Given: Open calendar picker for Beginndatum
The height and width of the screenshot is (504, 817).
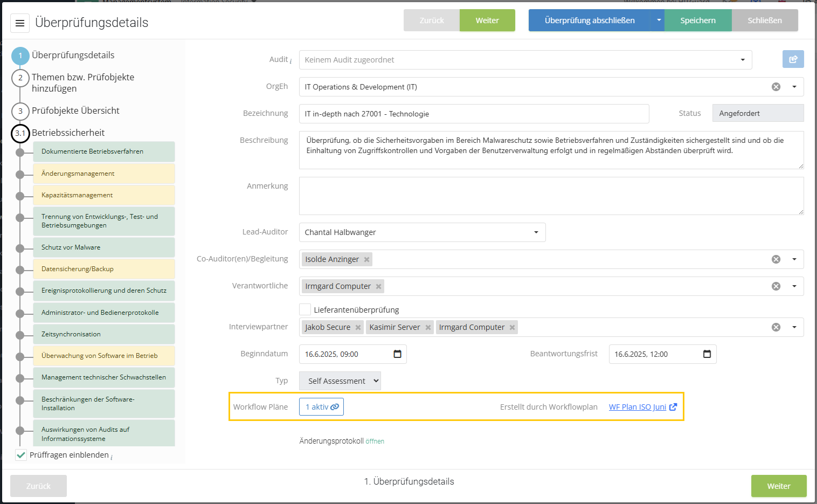Looking at the screenshot, I should pyautogui.click(x=397, y=354).
